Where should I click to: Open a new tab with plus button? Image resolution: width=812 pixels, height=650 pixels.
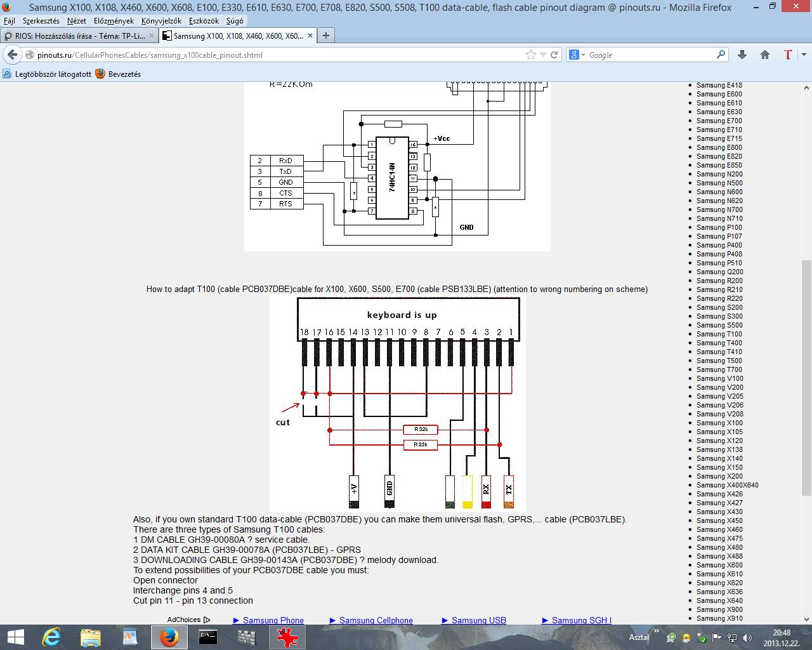(325, 36)
